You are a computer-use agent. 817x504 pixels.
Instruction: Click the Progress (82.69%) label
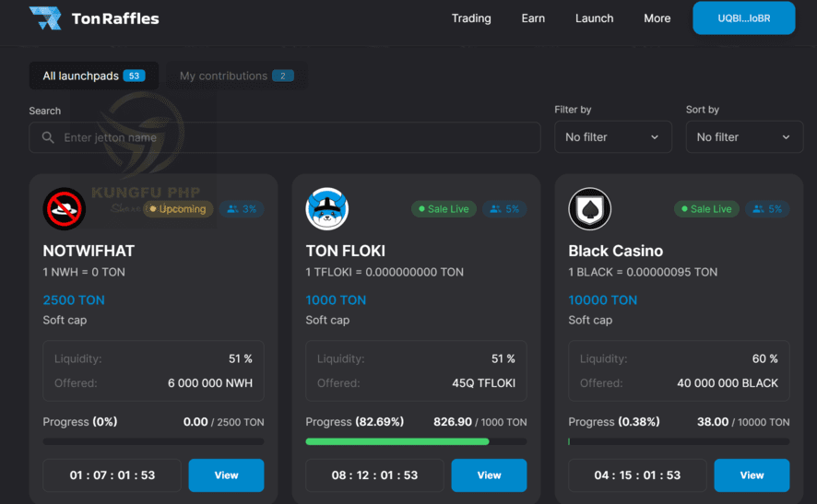pos(354,422)
